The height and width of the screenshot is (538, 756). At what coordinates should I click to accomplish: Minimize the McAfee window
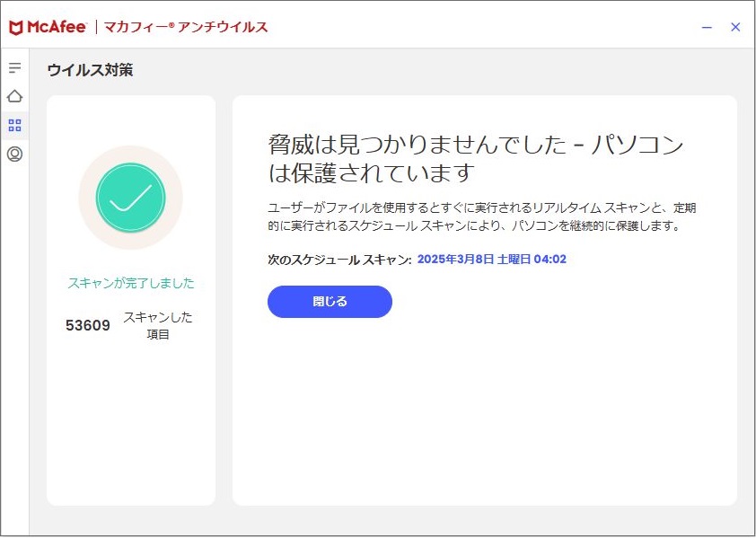[x=708, y=27]
